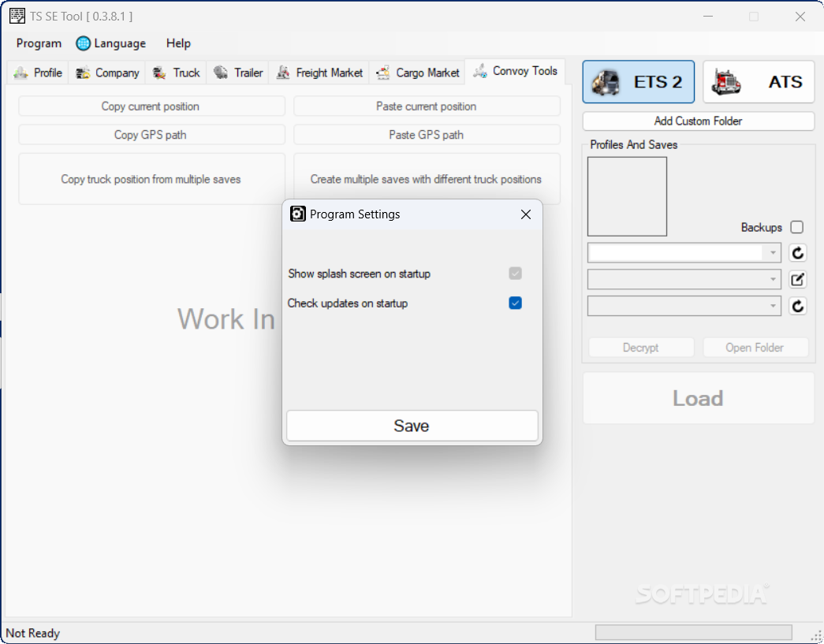This screenshot has height=644, width=824.
Task: Click the refresh icon beside third saves dropdown
Action: tap(798, 306)
